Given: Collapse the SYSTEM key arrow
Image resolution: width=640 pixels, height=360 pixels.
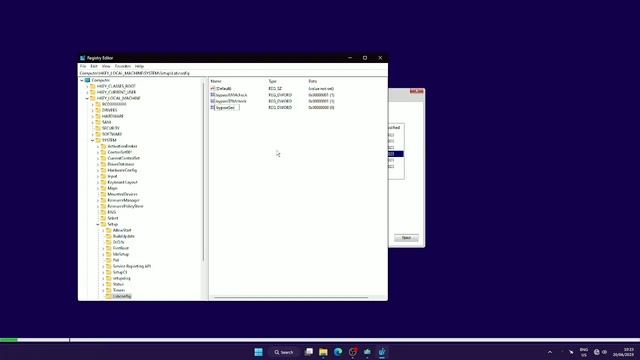Looking at the screenshot, I should tap(93, 140).
